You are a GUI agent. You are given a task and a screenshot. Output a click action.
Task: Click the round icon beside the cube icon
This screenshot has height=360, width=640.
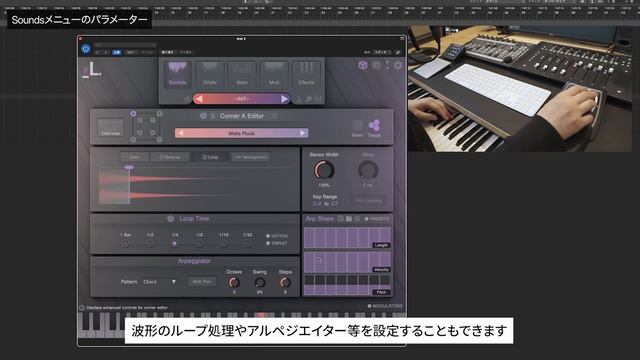coord(376,65)
